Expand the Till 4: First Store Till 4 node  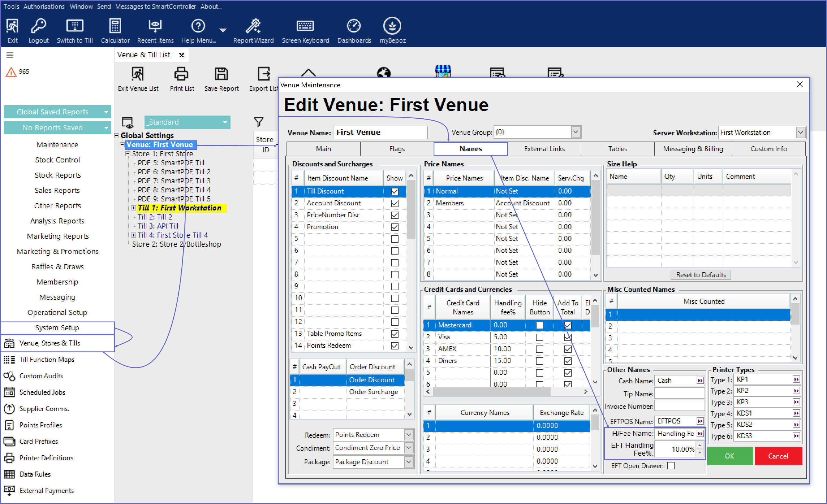pyautogui.click(x=133, y=235)
